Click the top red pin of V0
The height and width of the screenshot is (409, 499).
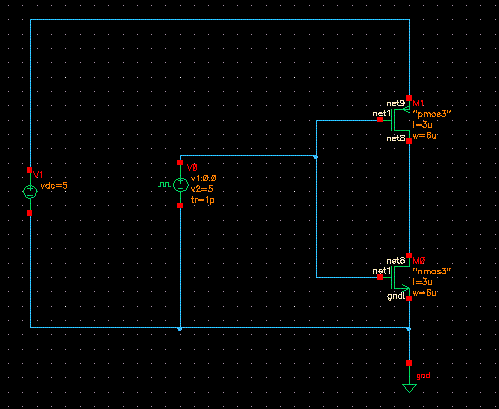pos(180,163)
